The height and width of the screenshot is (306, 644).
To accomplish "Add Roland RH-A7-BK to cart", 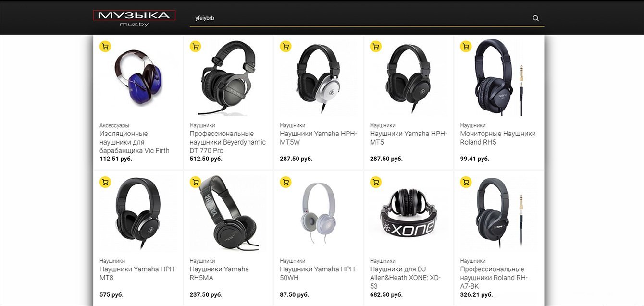I will tap(466, 182).
